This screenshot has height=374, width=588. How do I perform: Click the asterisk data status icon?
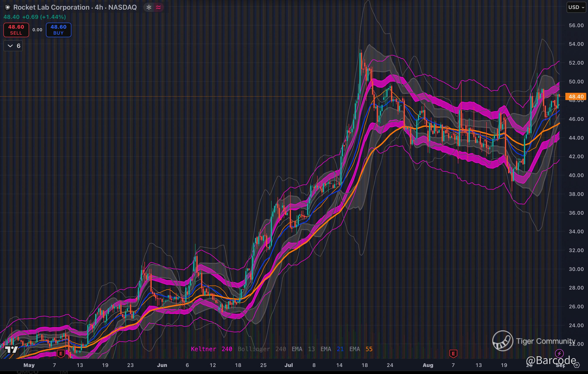coord(149,7)
